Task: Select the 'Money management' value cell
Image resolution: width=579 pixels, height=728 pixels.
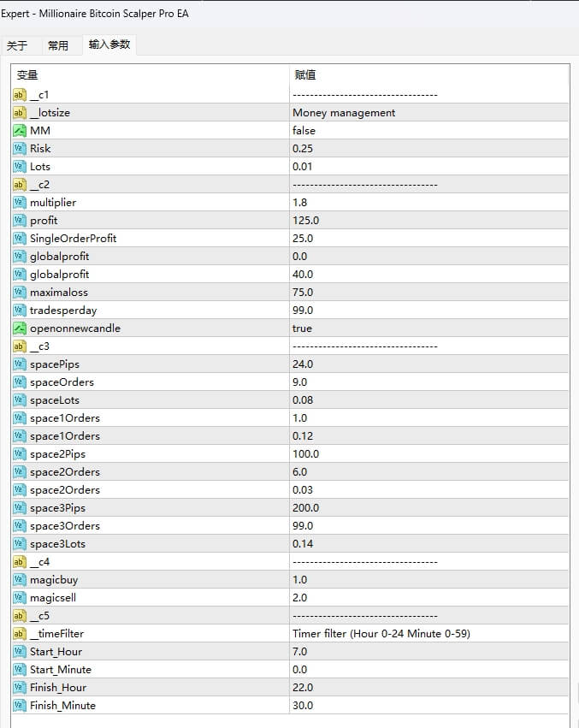Action: coord(429,113)
